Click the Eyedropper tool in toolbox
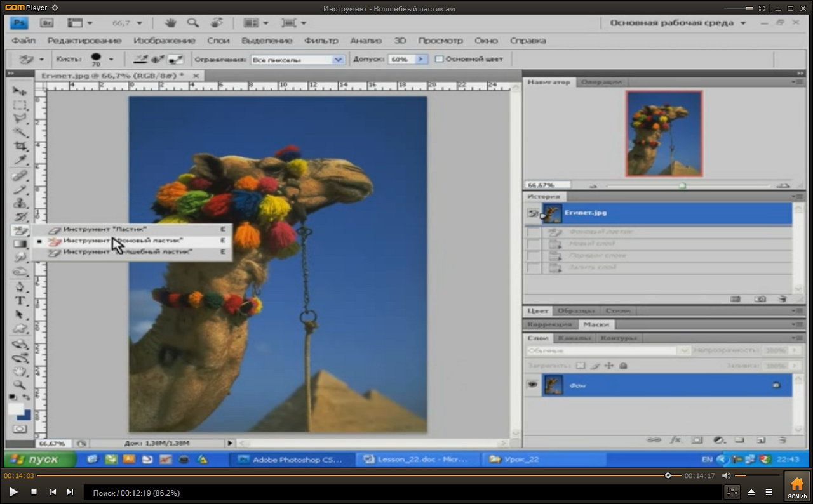Viewport: 813px width, 504px height. pos(20,160)
